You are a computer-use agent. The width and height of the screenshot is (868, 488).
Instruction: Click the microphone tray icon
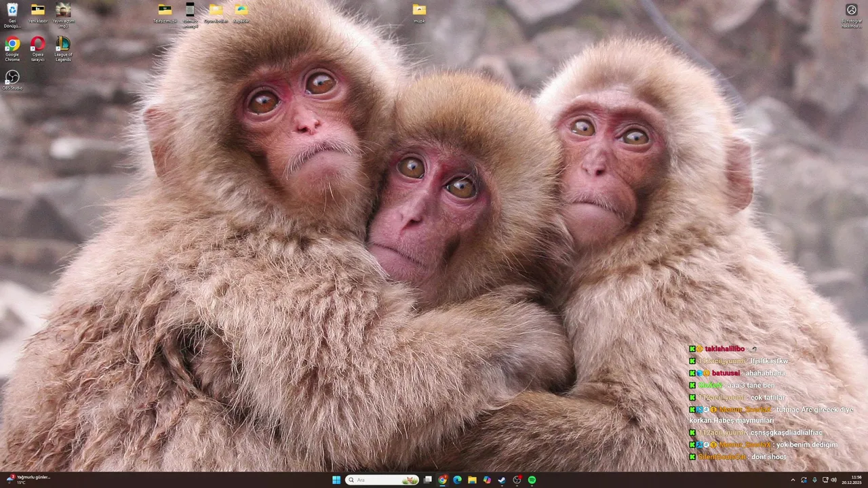coord(814,480)
